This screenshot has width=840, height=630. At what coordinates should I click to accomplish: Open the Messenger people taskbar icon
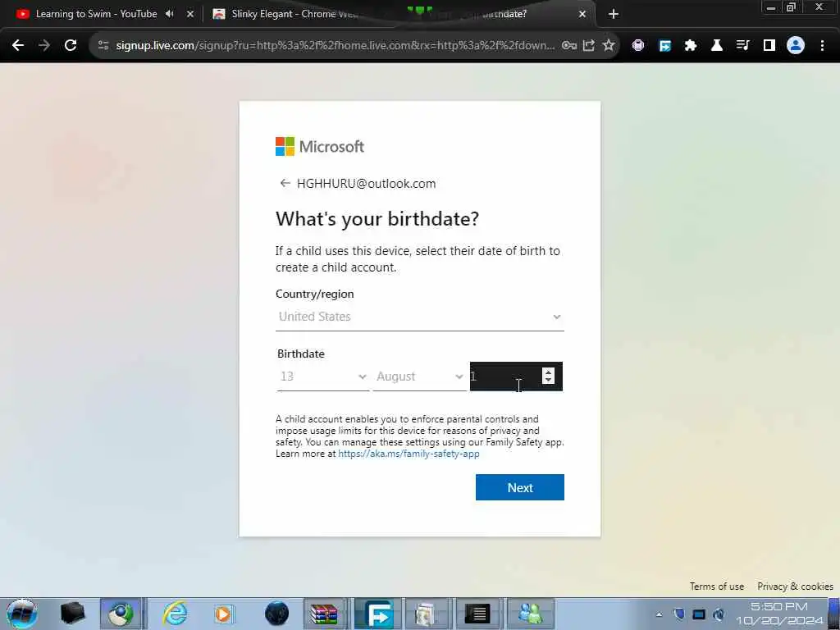531,614
